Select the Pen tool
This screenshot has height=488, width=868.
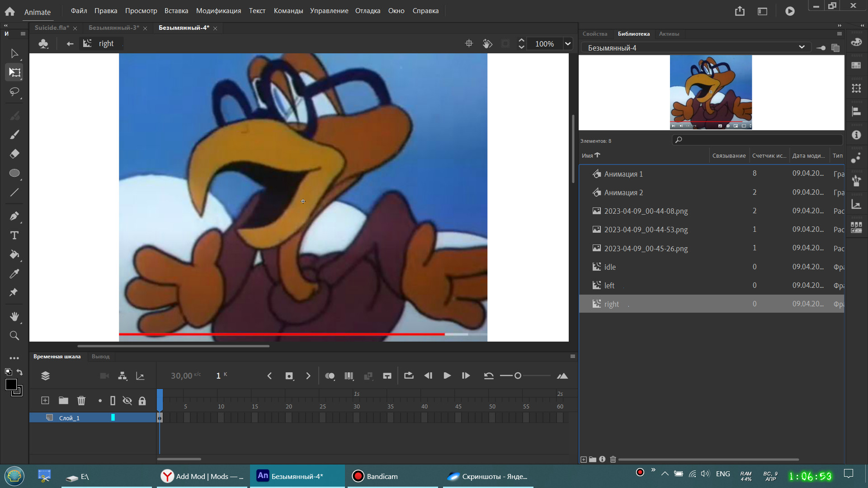[14, 216]
